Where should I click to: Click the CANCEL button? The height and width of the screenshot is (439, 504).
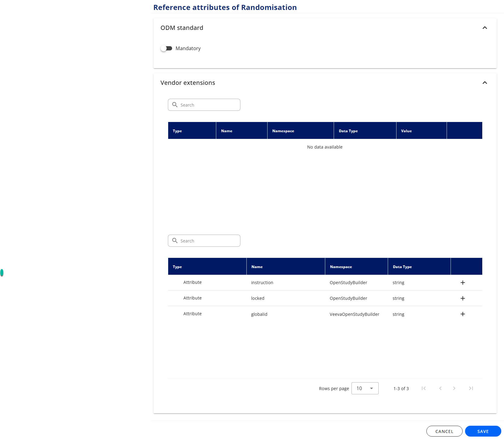[444, 431]
